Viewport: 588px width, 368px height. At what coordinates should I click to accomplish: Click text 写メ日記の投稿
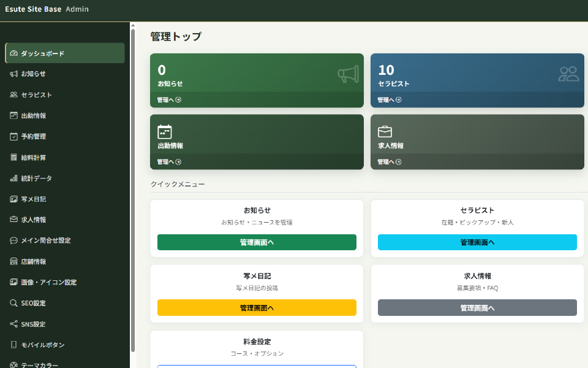[257, 288]
